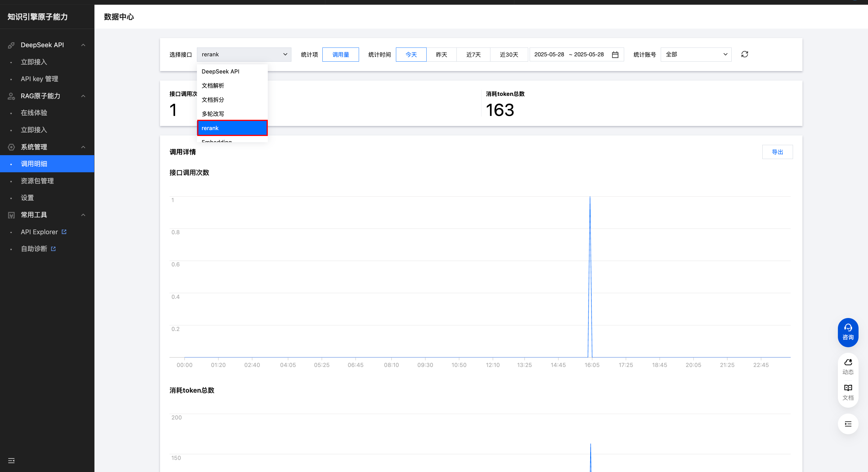
Task: Click the 16:05 axis label
Action: 592,365
